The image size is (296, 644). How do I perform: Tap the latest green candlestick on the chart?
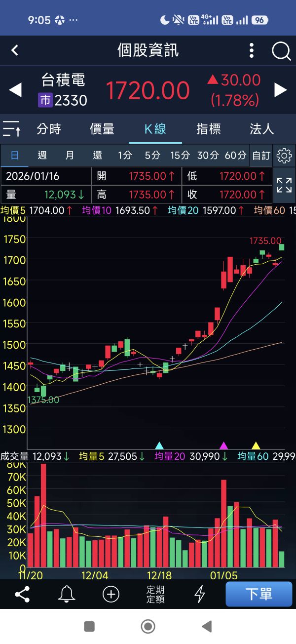[x=282, y=247]
